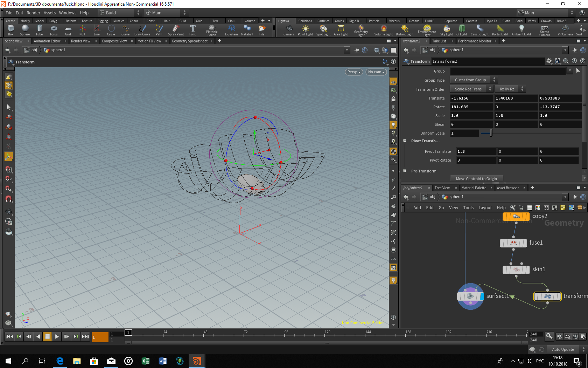This screenshot has width=588, height=368.
Task: Select the L-System shelf tool
Action: pyautogui.click(x=231, y=30)
